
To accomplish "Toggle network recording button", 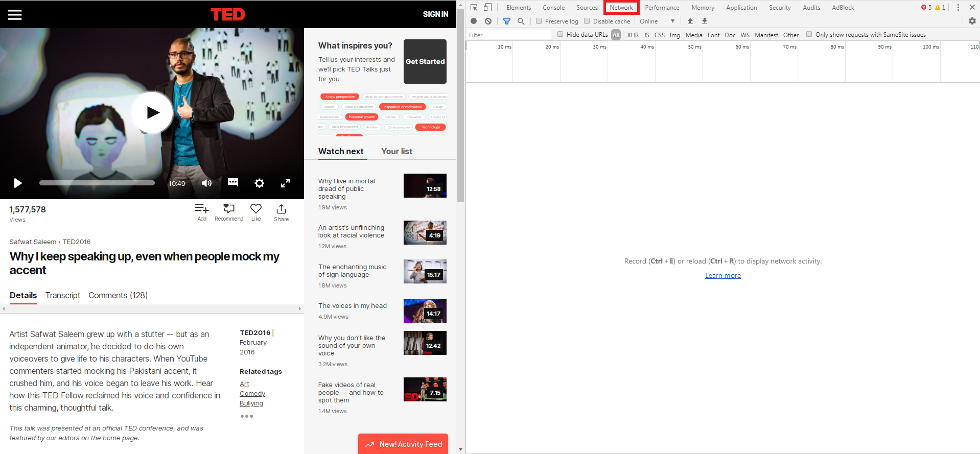I will 474,21.
